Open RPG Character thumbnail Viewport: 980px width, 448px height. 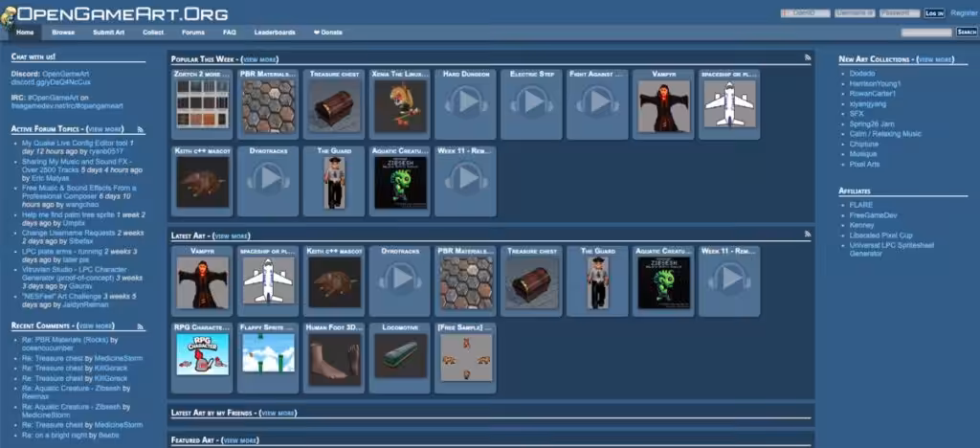point(203,354)
